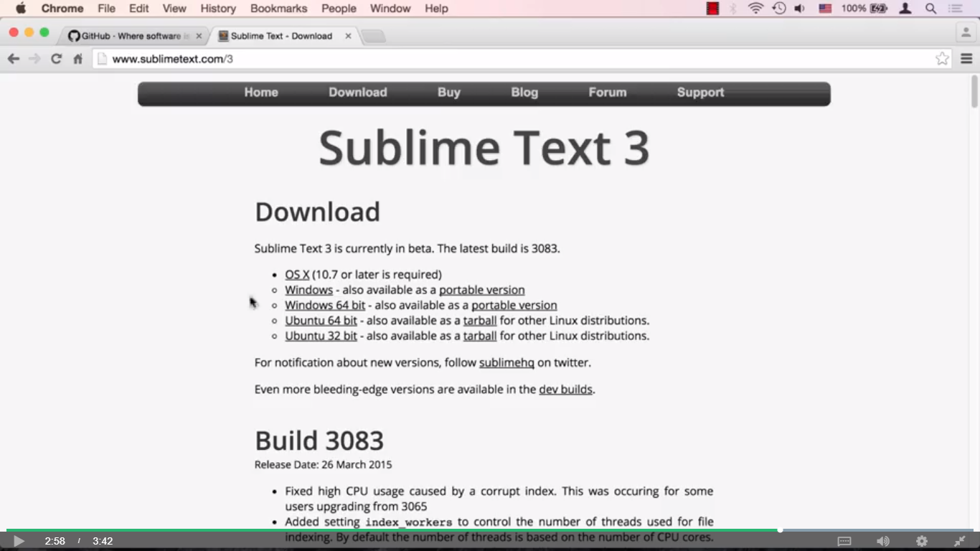Click the Release Date: 26 March 2015 text

(x=324, y=465)
